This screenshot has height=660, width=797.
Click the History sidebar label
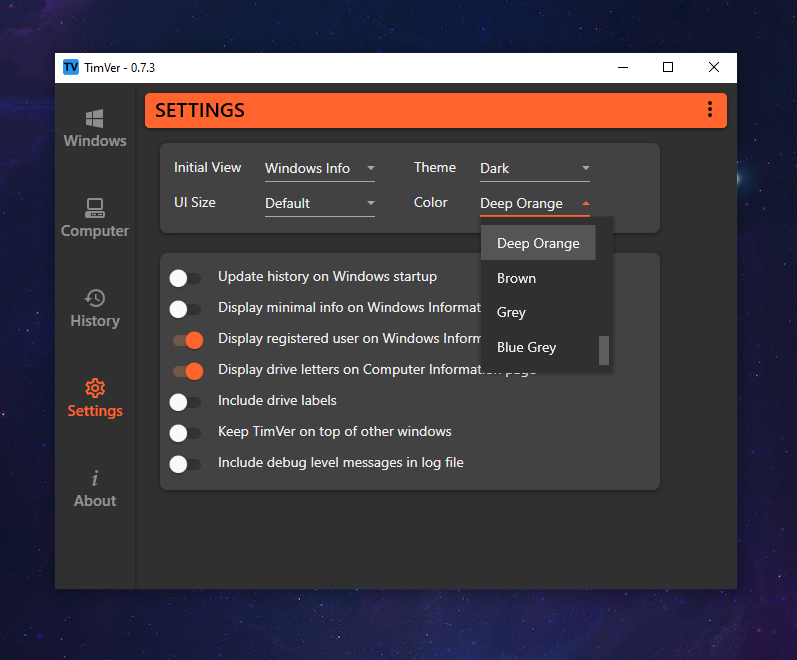click(x=95, y=321)
